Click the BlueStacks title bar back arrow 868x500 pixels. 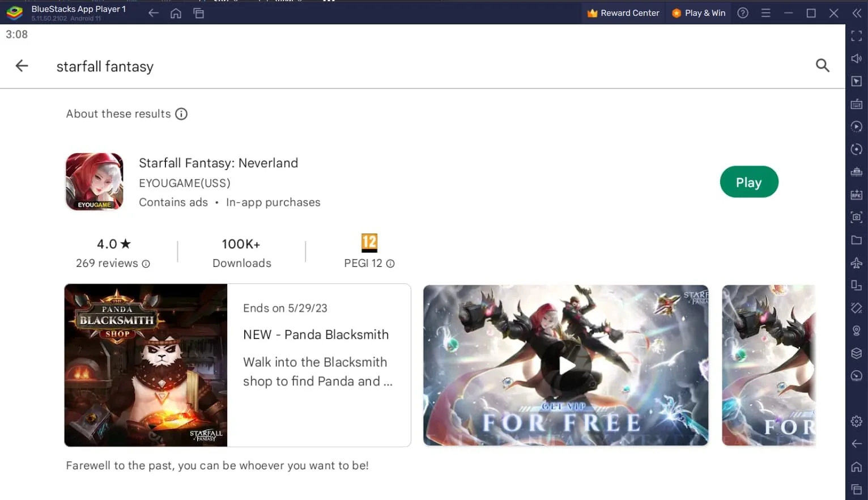[x=153, y=13]
